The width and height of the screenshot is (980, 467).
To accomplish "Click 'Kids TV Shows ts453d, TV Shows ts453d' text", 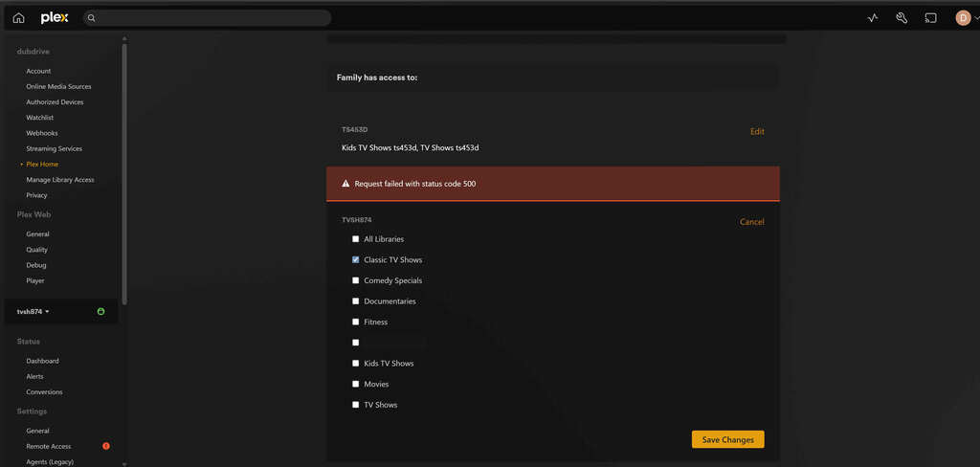I will [x=410, y=148].
